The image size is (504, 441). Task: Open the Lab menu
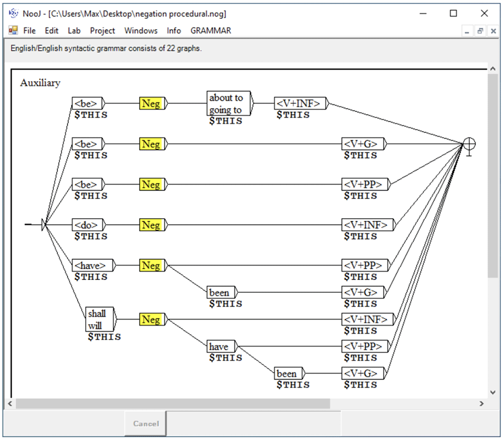coord(74,31)
